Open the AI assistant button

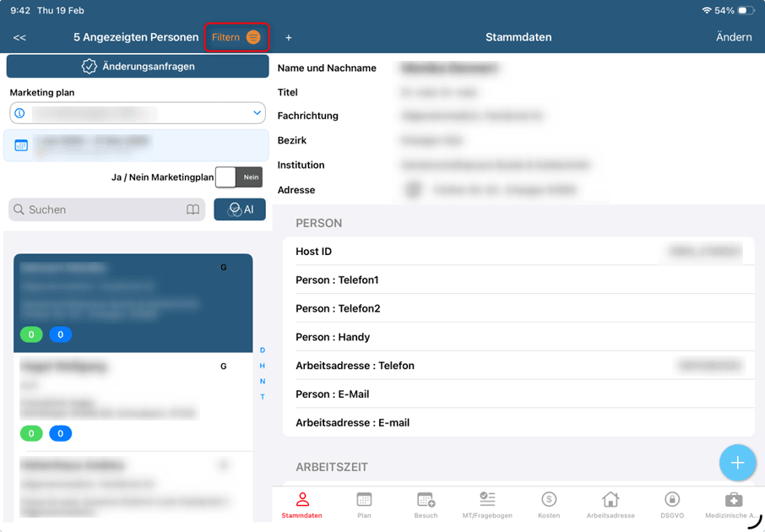point(240,209)
